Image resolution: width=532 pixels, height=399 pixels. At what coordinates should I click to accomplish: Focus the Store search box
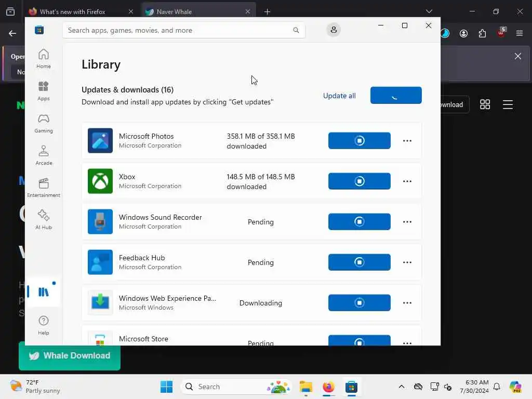(183, 30)
